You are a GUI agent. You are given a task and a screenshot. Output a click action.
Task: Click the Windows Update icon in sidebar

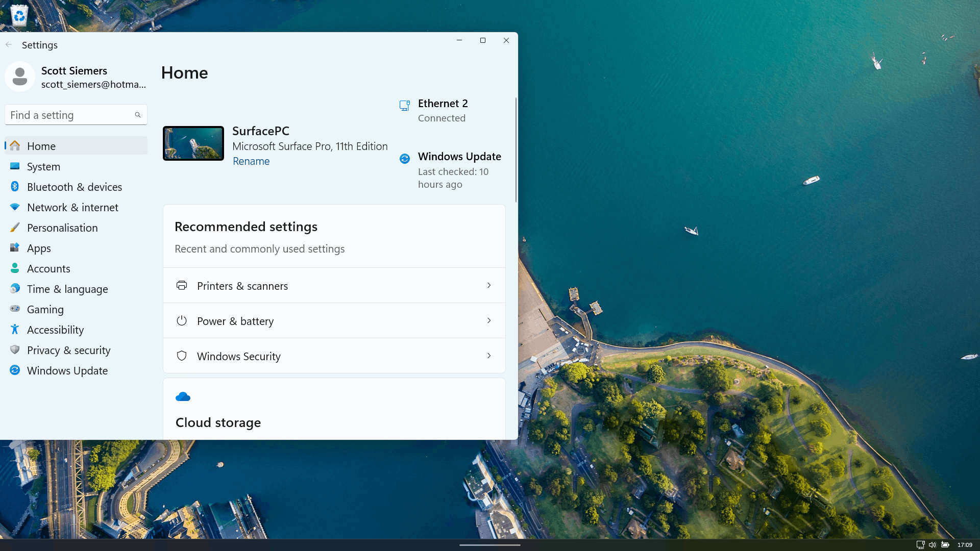pyautogui.click(x=15, y=370)
